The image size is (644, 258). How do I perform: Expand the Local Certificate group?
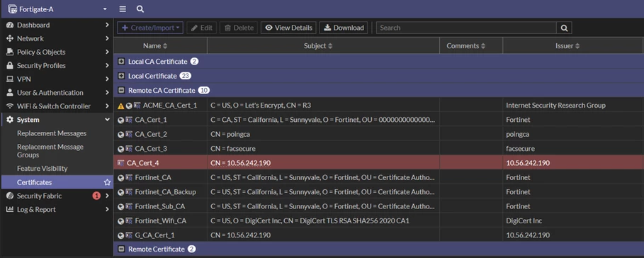click(121, 76)
